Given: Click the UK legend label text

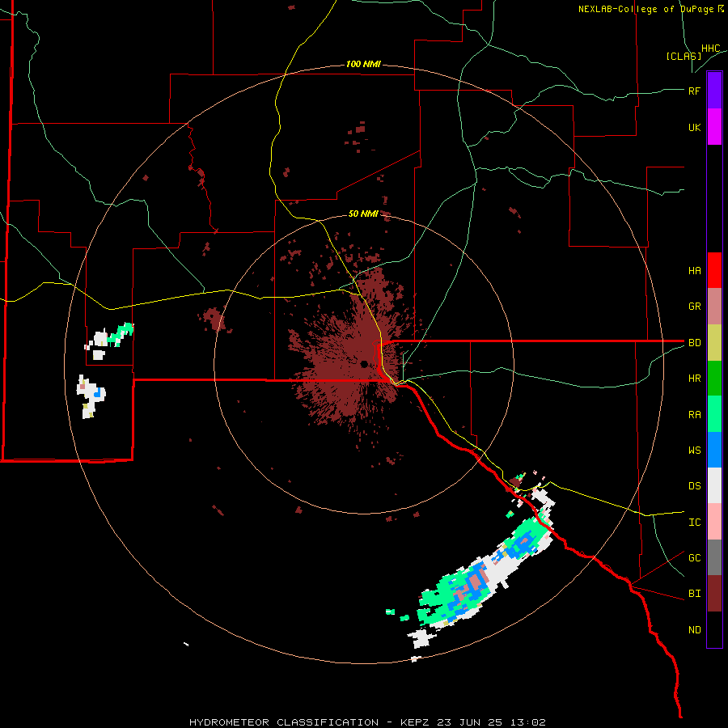Looking at the screenshot, I should coord(694,127).
